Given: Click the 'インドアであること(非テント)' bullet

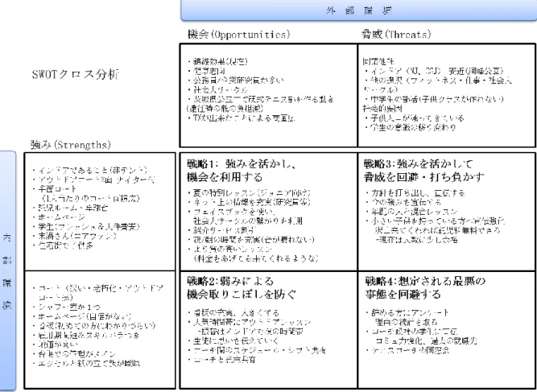Looking at the screenshot, I should [x=90, y=170].
